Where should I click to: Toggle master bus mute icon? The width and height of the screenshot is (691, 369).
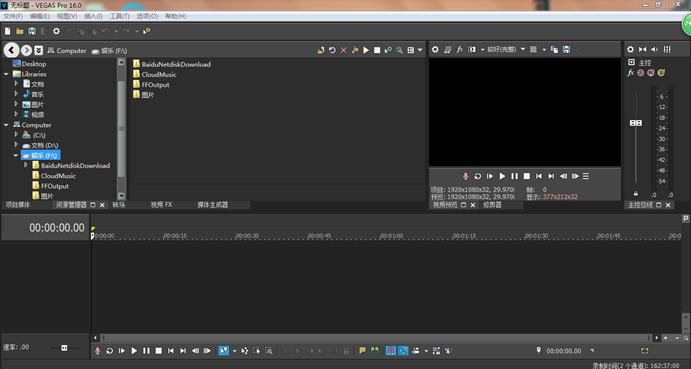coord(651,73)
